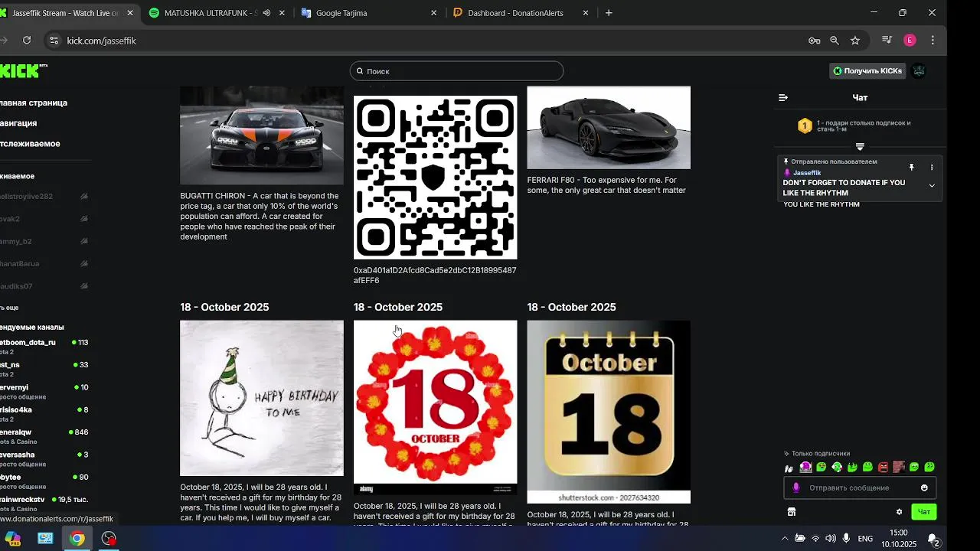The image size is (980, 551).
Task: Open notification center with 2 badge
Action: (933, 540)
